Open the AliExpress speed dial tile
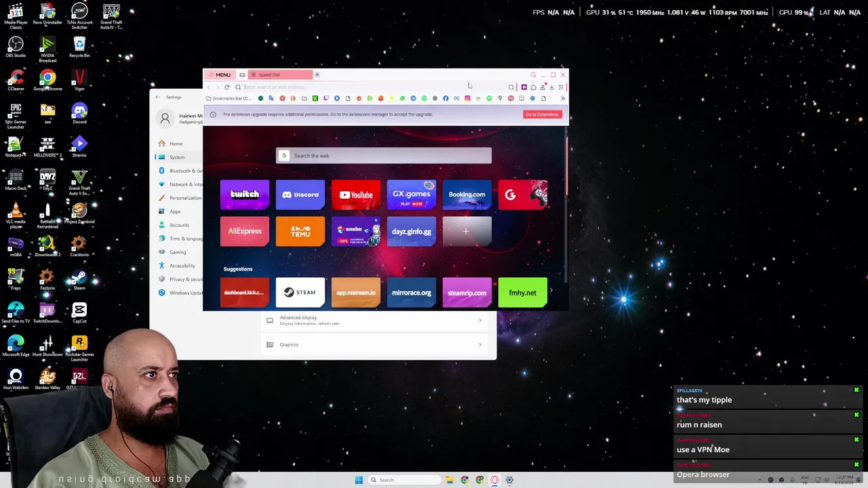This screenshot has width=868, height=488. coord(245,231)
